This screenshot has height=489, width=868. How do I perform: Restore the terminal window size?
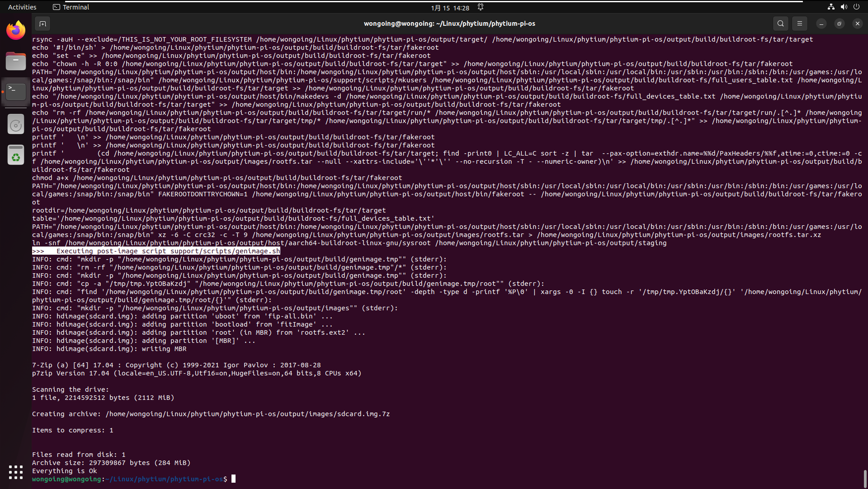click(x=840, y=24)
